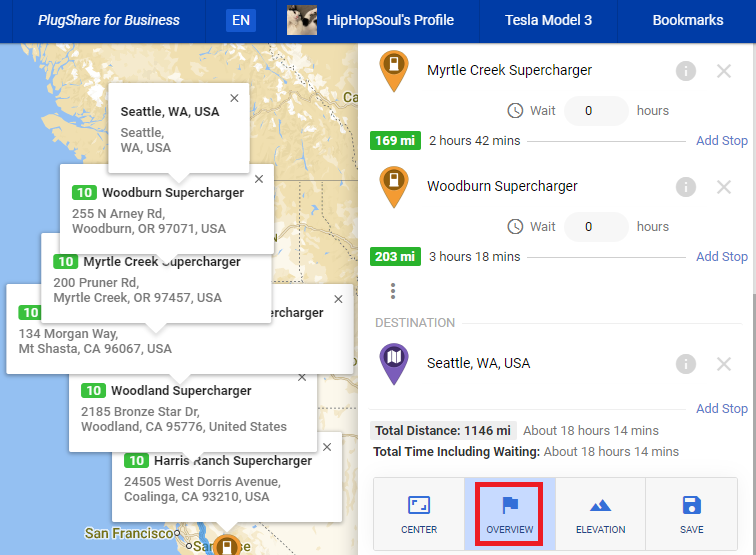Open info for Woodburn Supercharger stop
The width and height of the screenshot is (756, 555).
686,187
